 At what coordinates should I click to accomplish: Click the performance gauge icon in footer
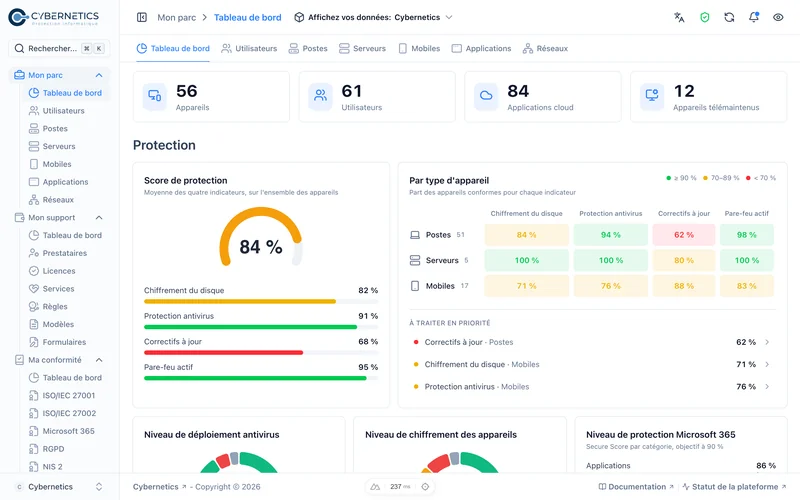pyautogui.click(x=375, y=487)
